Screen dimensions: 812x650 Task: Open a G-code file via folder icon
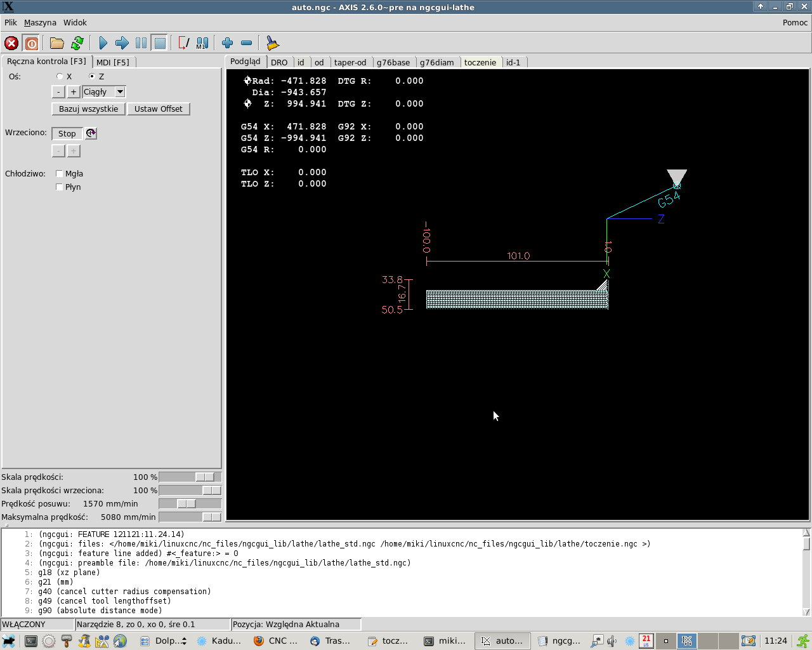point(57,43)
